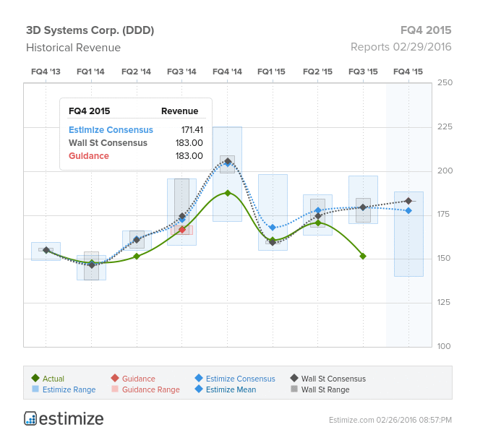Toggle the Guidance legend label
This screenshot has width=488, height=448.
click(139, 379)
